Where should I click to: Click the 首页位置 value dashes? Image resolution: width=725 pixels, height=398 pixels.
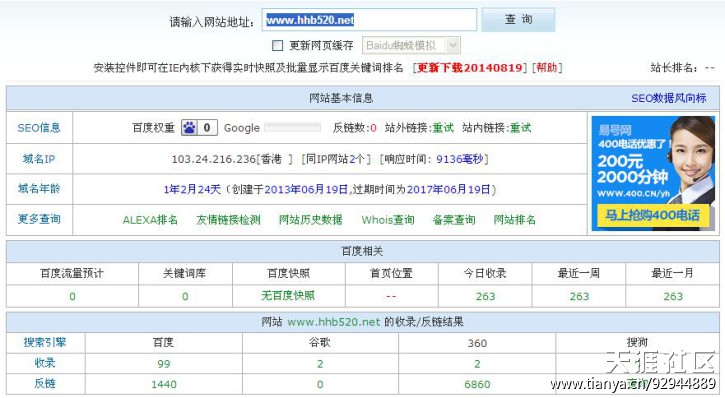click(x=391, y=296)
